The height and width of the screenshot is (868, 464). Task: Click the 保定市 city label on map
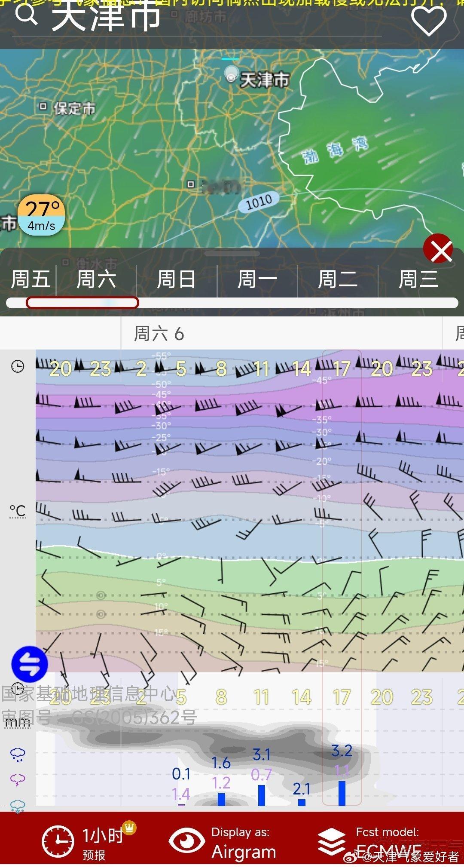point(74,108)
